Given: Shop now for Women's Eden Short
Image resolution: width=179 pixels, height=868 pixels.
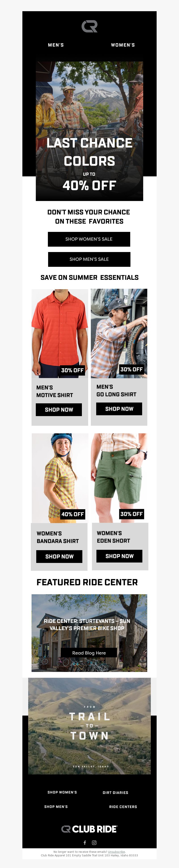Looking at the screenshot, I should 119,556.
